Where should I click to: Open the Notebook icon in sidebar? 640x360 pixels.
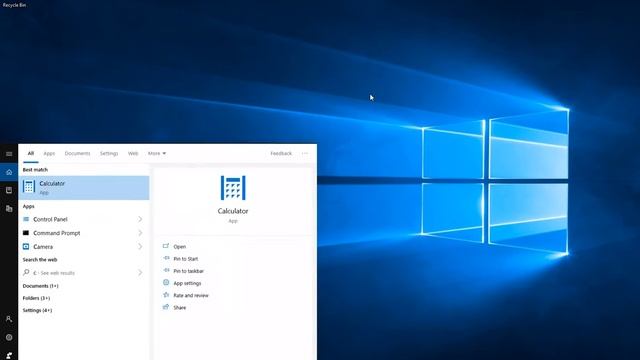click(x=9, y=190)
